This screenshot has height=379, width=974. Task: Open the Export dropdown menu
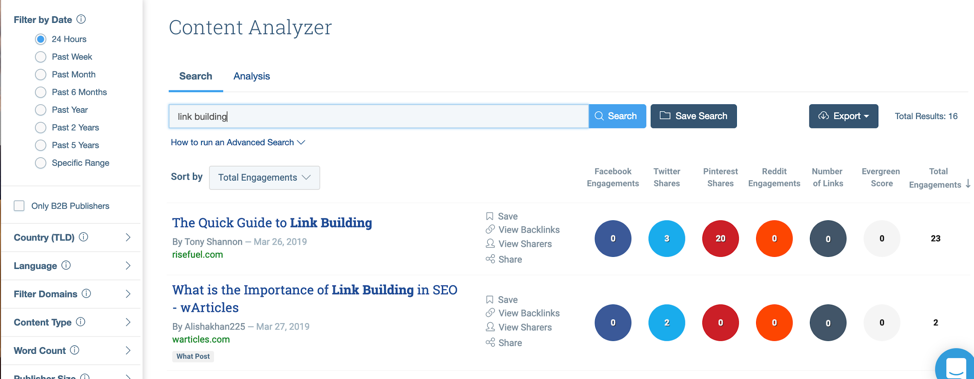844,116
